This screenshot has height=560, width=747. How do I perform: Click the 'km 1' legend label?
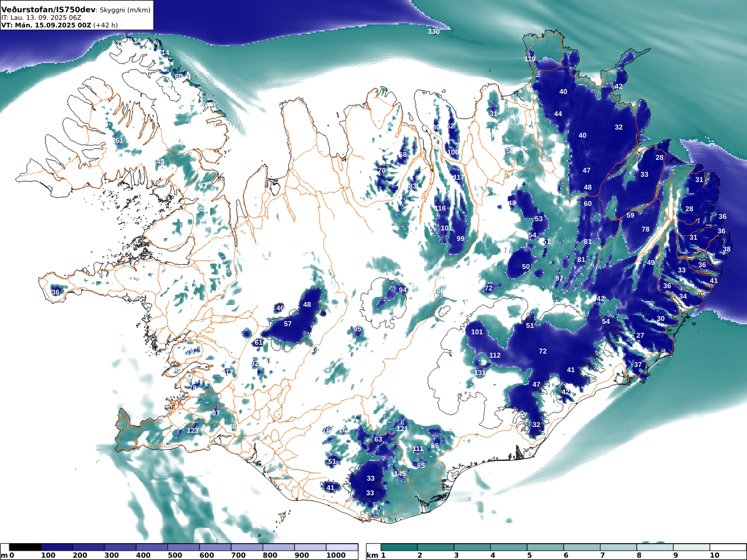coord(376,555)
